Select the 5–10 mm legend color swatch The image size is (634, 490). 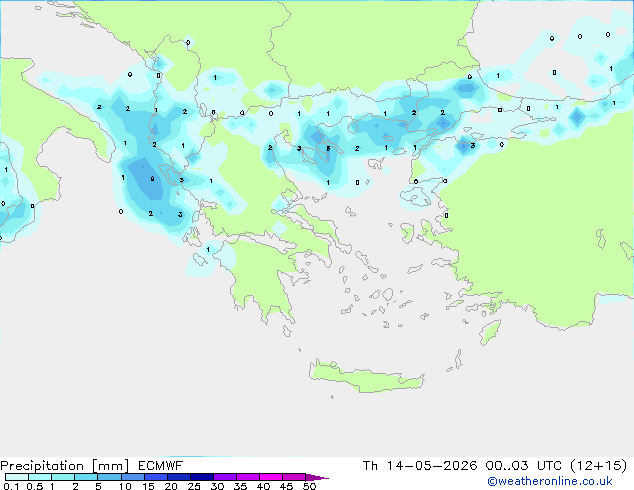pyautogui.click(x=109, y=477)
